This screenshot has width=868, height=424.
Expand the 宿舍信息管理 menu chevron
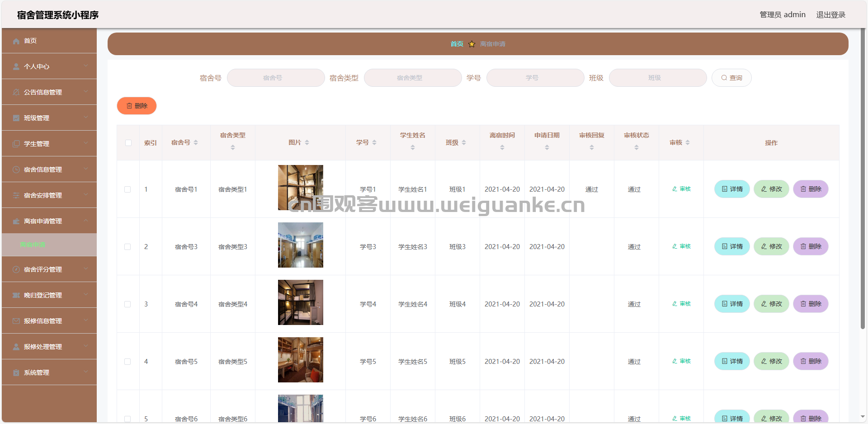click(x=86, y=169)
